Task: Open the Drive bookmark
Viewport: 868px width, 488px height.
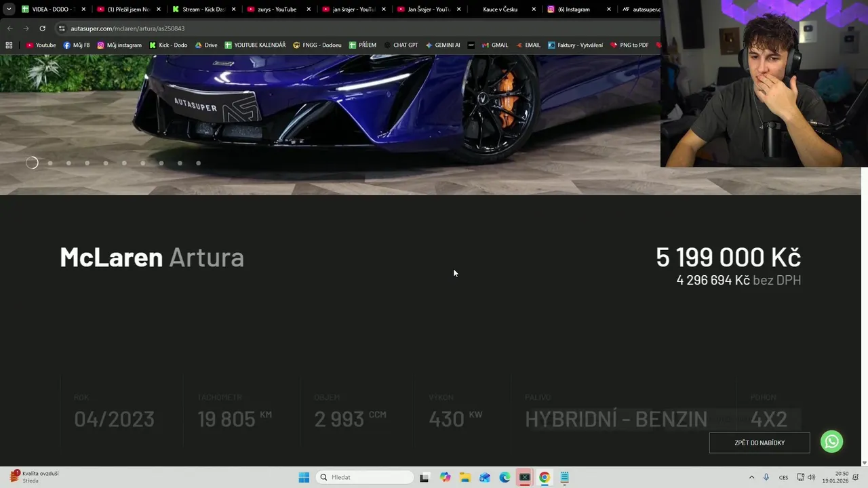Action: (x=206, y=45)
